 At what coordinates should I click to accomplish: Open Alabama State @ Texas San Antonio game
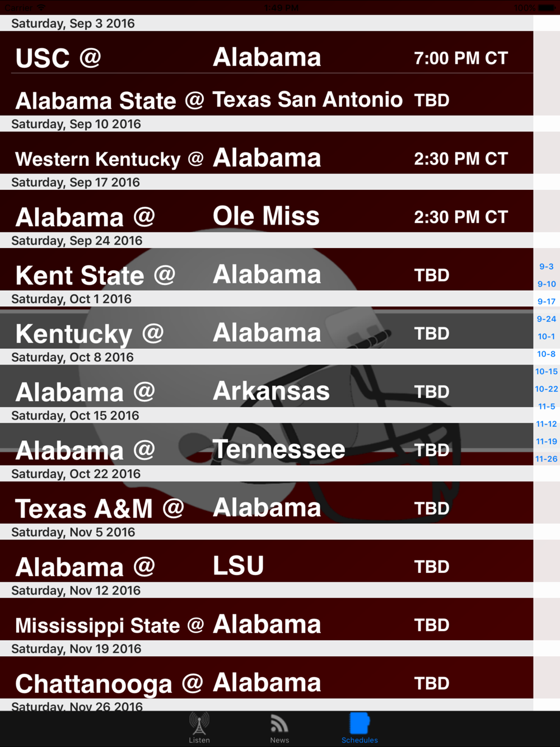click(x=267, y=95)
